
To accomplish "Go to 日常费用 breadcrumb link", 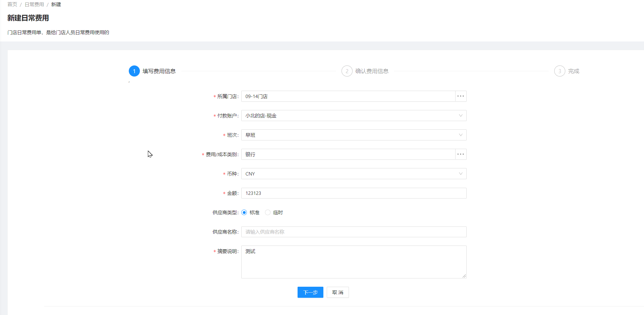I will tap(34, 4).
